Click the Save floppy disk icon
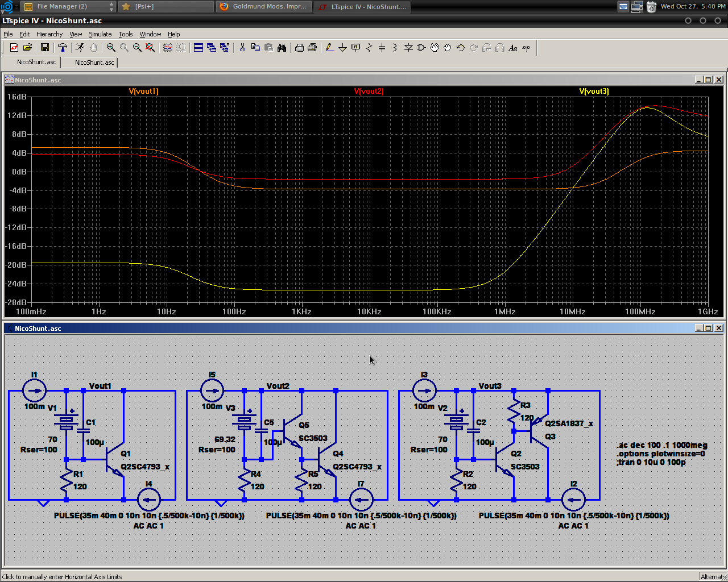728x582 pixels. click(x=44, y=48)
